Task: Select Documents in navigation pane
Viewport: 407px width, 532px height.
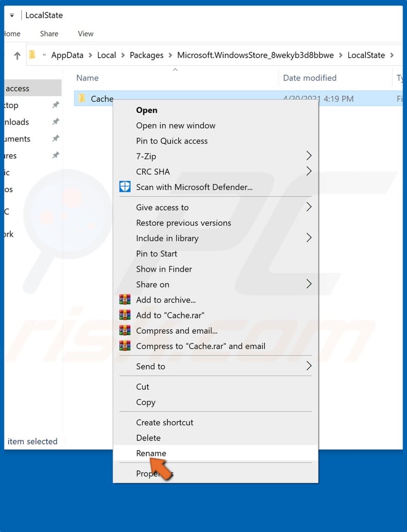Action: [x=18, y=139]
